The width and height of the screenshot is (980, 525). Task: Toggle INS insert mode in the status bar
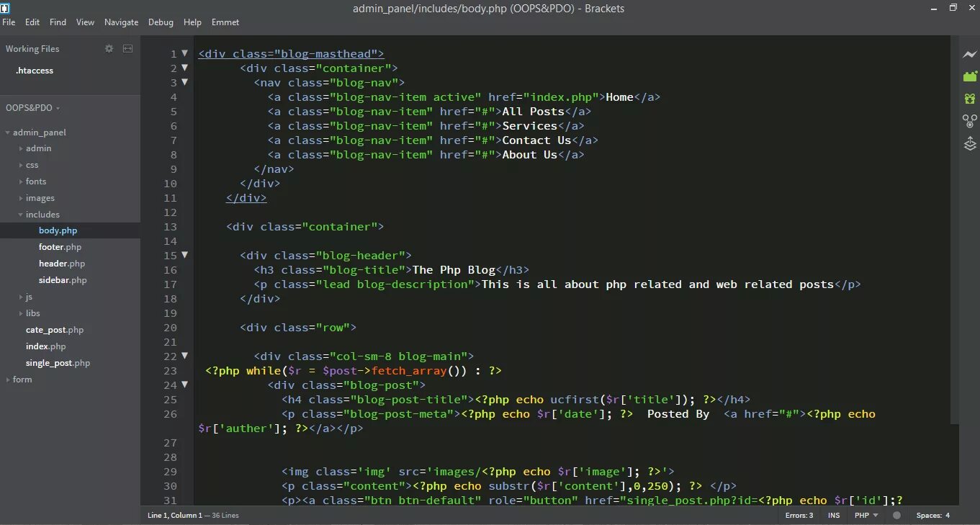click(x=834, y=515)
